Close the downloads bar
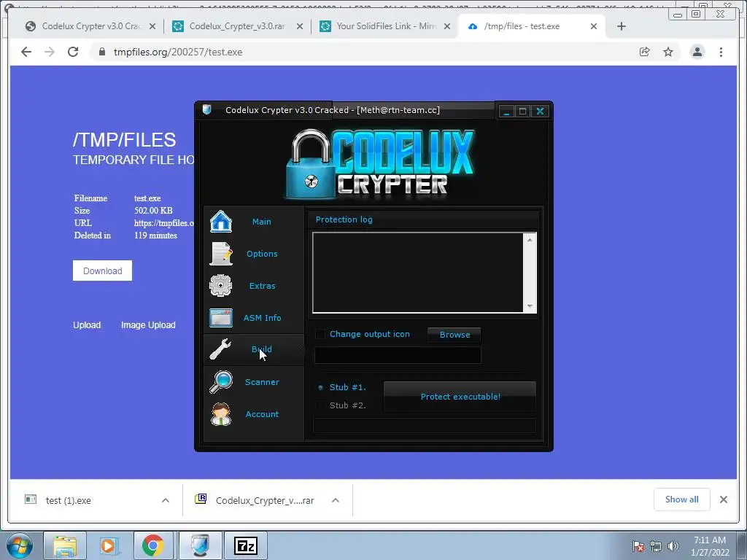Image resolution: width=747 pixels, height=560 pixels. 723,499
